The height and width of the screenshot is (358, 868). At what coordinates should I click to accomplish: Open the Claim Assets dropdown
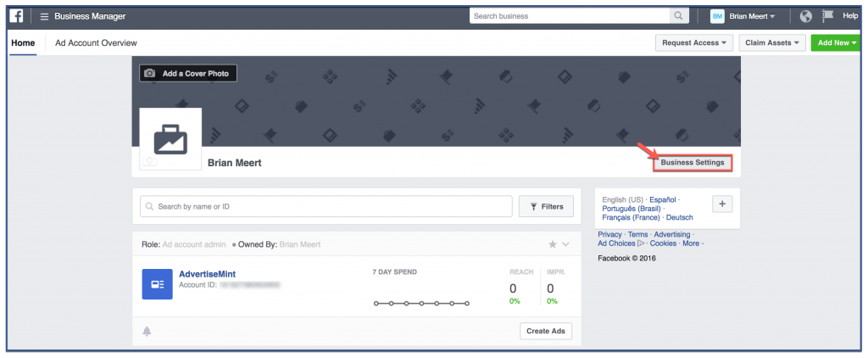click(772, 42)
